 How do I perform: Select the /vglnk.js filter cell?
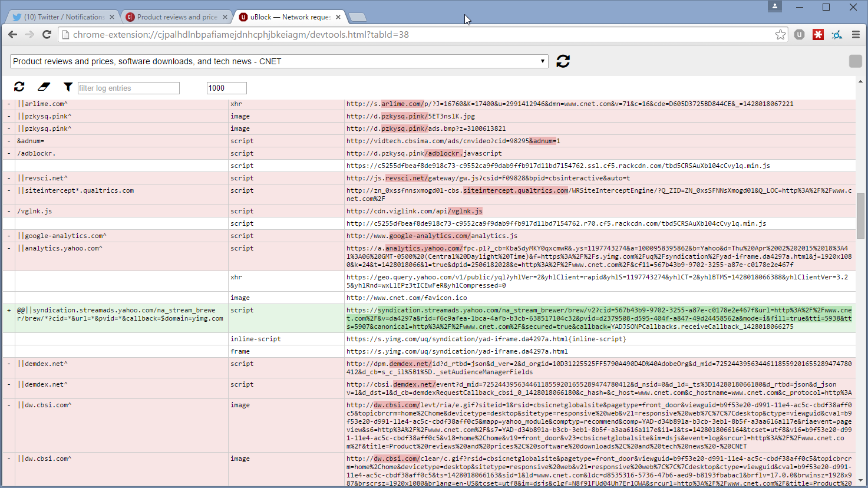pos(121,211)
